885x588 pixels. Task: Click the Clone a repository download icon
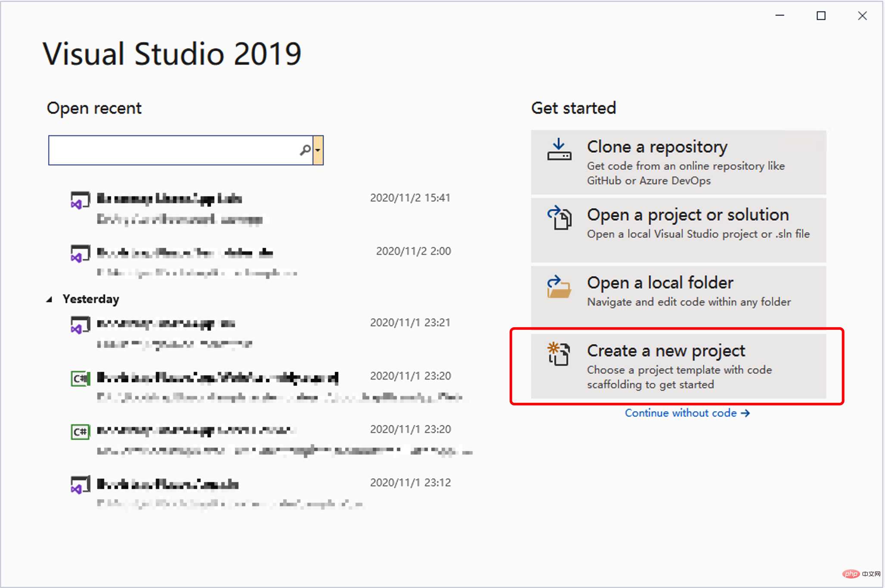559,149
